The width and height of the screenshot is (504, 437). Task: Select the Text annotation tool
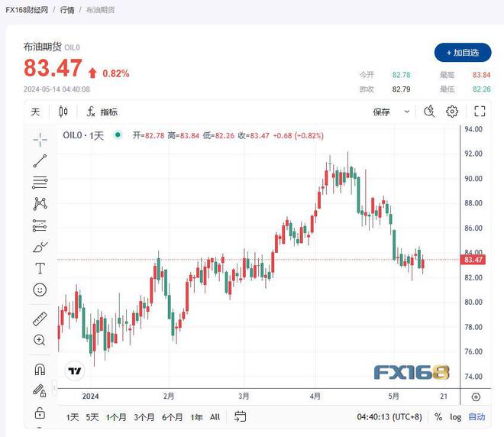[40, 268]
